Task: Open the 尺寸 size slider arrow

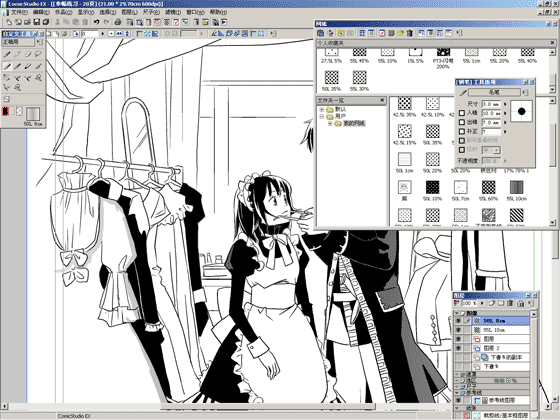Action: click(x=505, y=104)
